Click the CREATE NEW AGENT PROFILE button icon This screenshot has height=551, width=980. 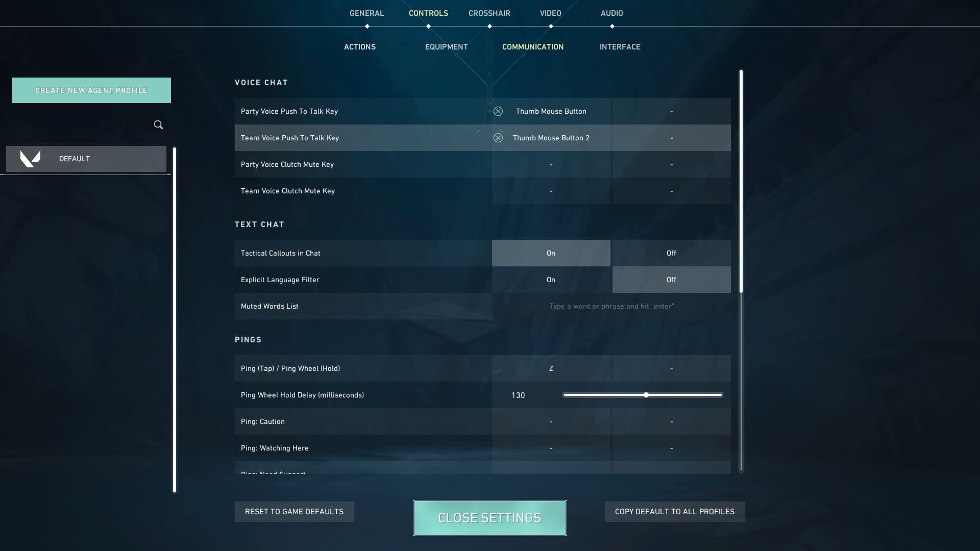point(91,89)
